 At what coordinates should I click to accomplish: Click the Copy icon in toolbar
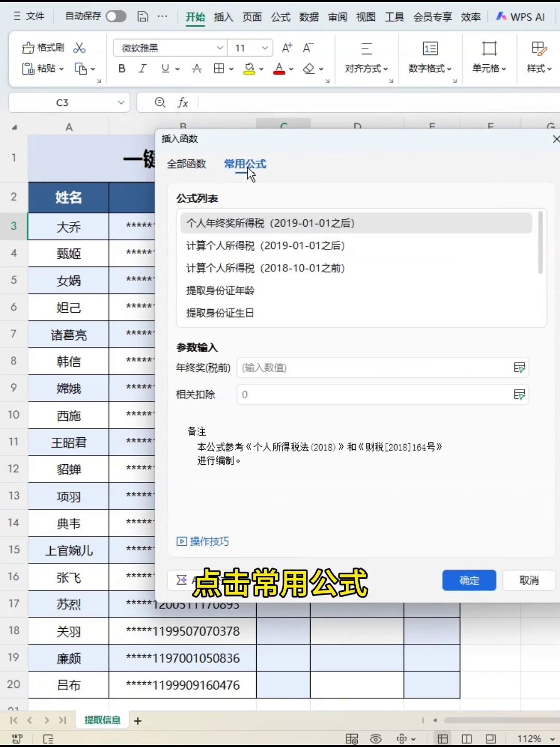[81, 68]
